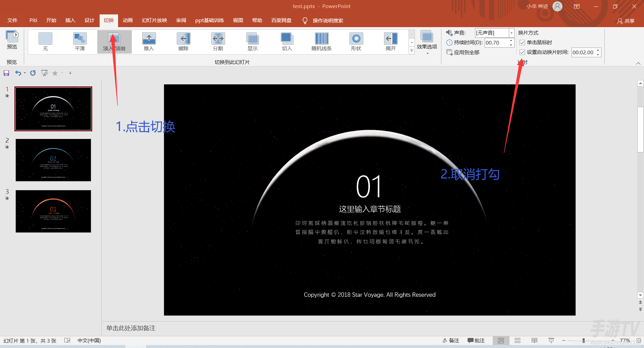This screenshot has height=348, width=644.
Task: Open the Design (设计) tab
Action: coord(89,20)
